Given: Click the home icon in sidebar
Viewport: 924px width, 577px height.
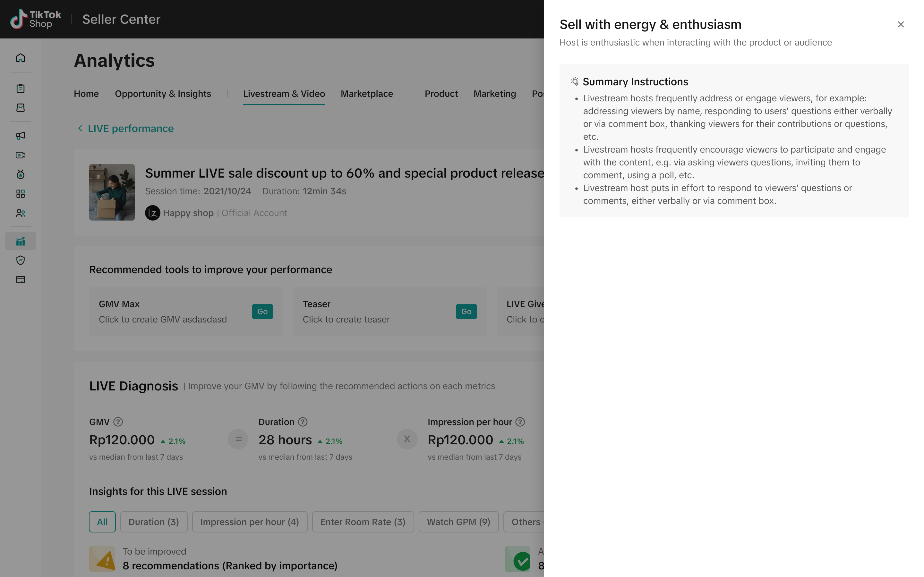Looking at the screenshot, I should pos(21,58).
